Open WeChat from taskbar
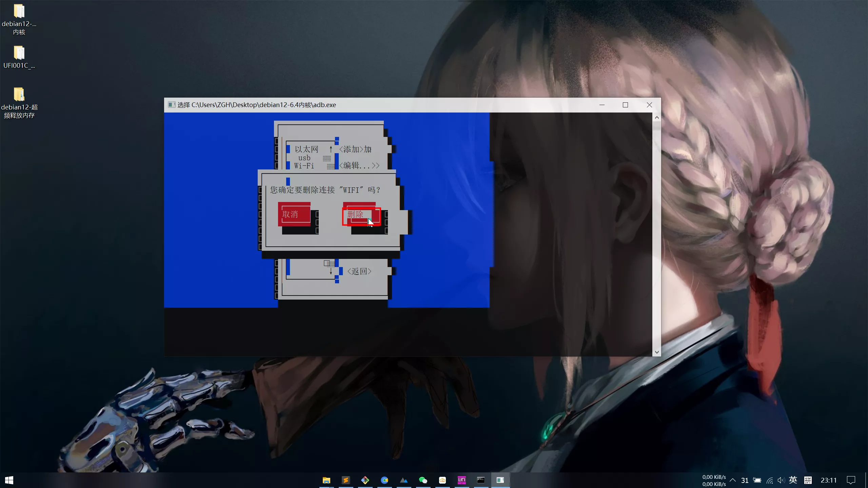Viewport: 868px width, 488px height. click(423, 480)
